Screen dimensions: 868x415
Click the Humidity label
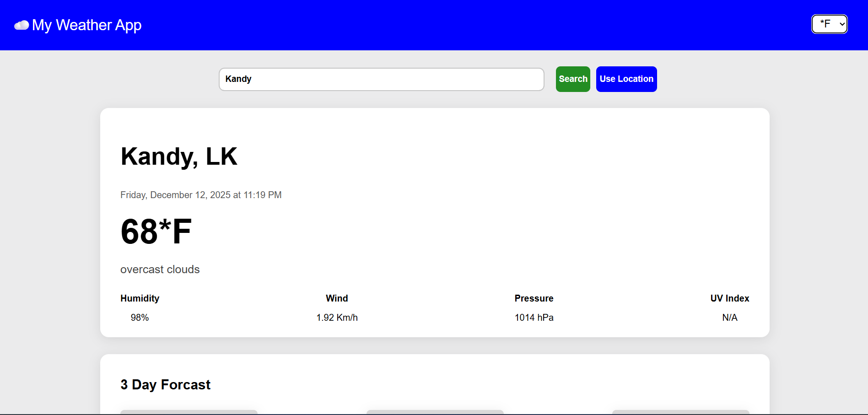tap(140, 298)
